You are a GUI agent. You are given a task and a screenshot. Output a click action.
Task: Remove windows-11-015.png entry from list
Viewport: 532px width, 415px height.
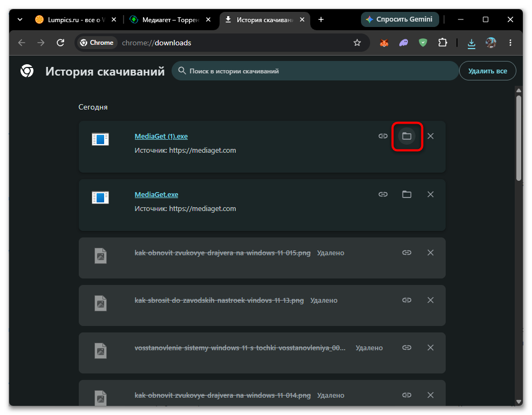pyautogui.click(x=430, y=253)
